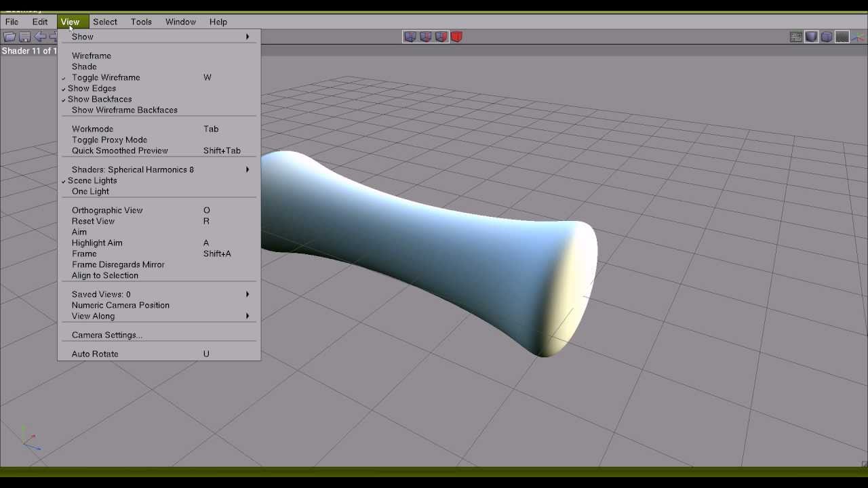Image resolution: width=868 pixels, height=488 pixels.
Task: Expand Saved Views: 0 submenu
Action: (x=159, y=294)
